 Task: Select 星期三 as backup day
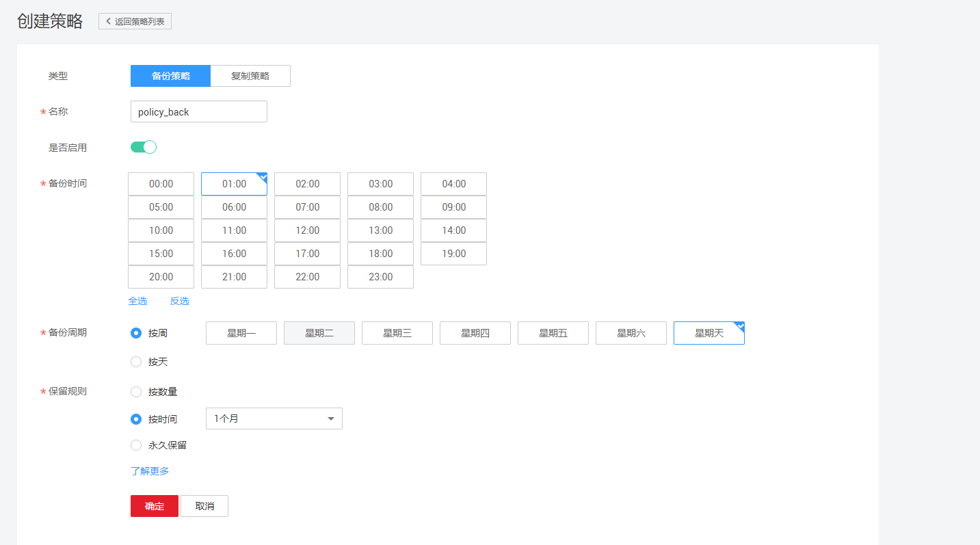[x=397, y=333]
